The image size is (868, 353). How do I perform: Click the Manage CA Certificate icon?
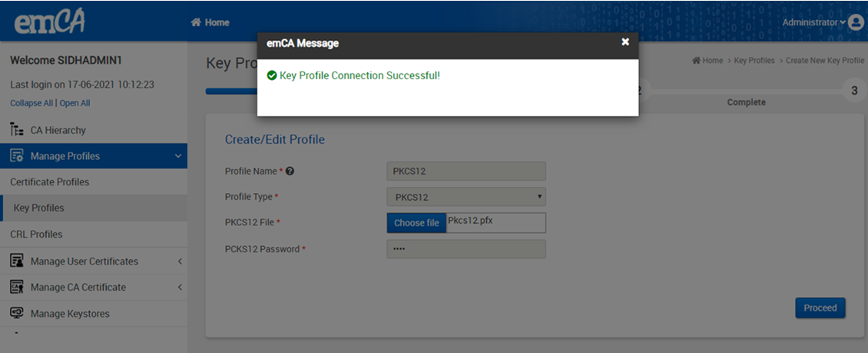point(16,287)
